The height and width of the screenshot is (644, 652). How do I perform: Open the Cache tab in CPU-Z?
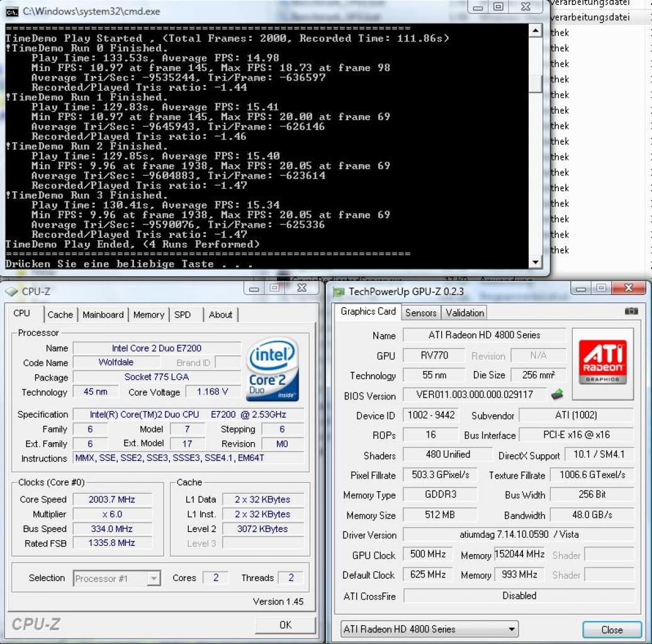tap(60, 315)
